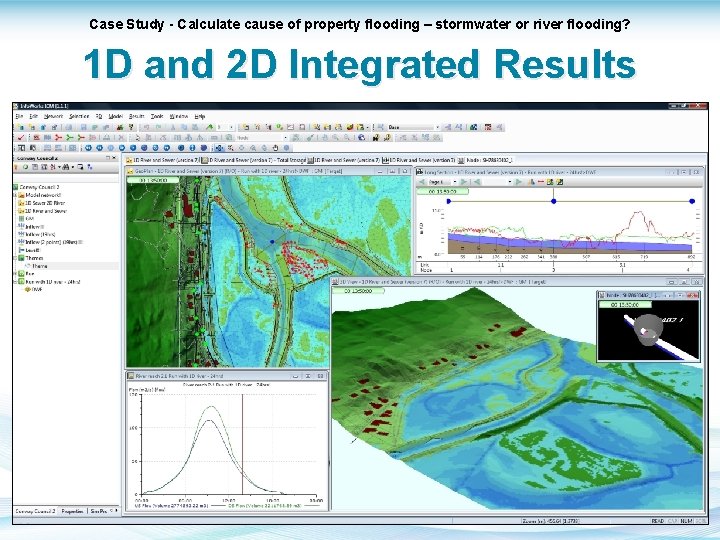Viewport: 720px width, 540px height.
Task: Open the Edit menu
Action: pos(34,116)
